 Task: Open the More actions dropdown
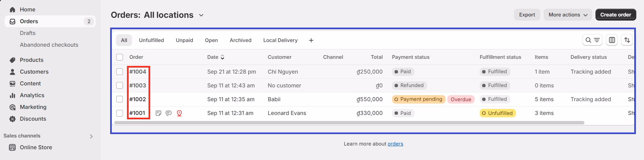click(568, 15)
